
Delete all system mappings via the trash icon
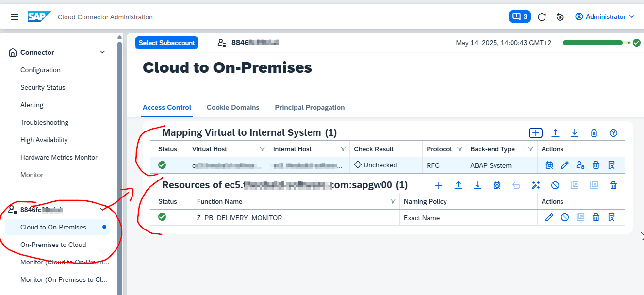tap(594, 133)
